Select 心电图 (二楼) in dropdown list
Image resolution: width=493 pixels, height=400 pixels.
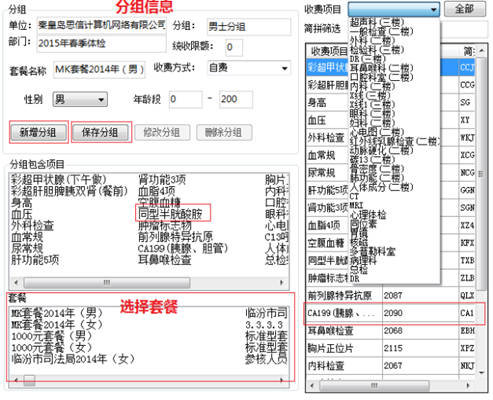[x=377, y=132]
